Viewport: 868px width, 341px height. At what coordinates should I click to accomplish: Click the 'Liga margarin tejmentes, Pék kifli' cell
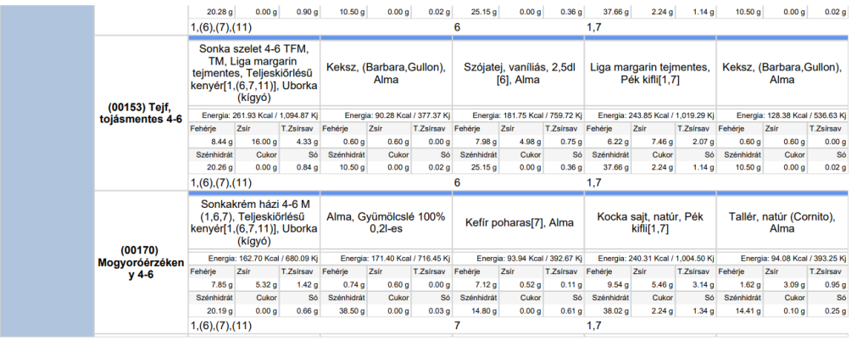(649, 73)
